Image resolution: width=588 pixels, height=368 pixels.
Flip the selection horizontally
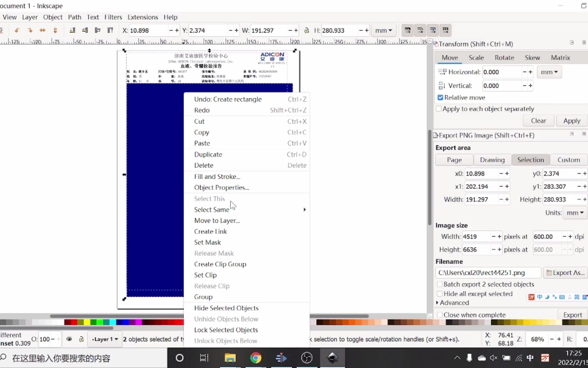43,30
